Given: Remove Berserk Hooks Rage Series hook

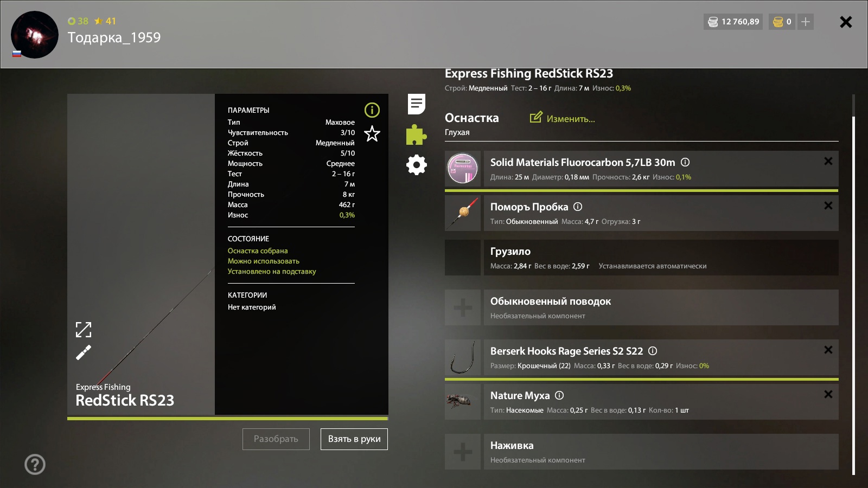Looking at the screenshot, I should click(828, 350).
